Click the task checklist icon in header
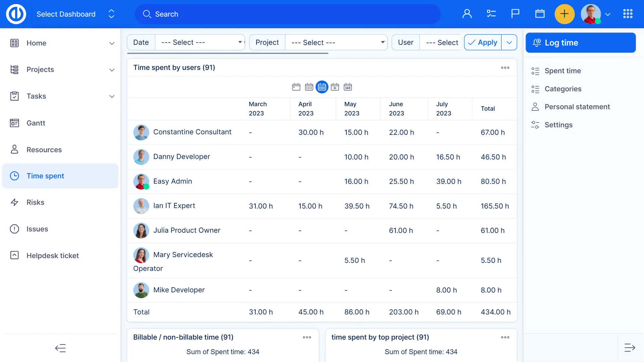This screenshot has height=362, width=644. (x=491, y=14)
